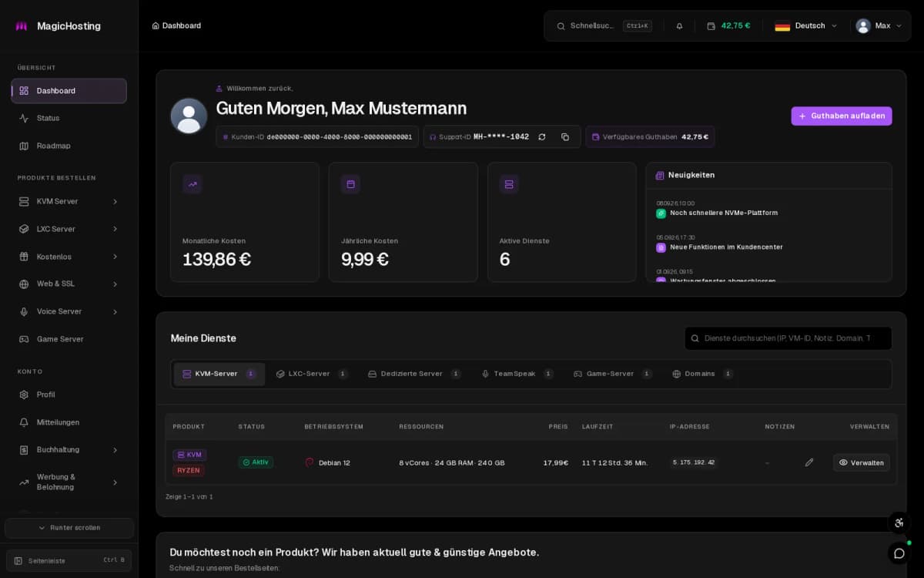
Task: Open the live chat bubble icon
Action: point(899,553)
